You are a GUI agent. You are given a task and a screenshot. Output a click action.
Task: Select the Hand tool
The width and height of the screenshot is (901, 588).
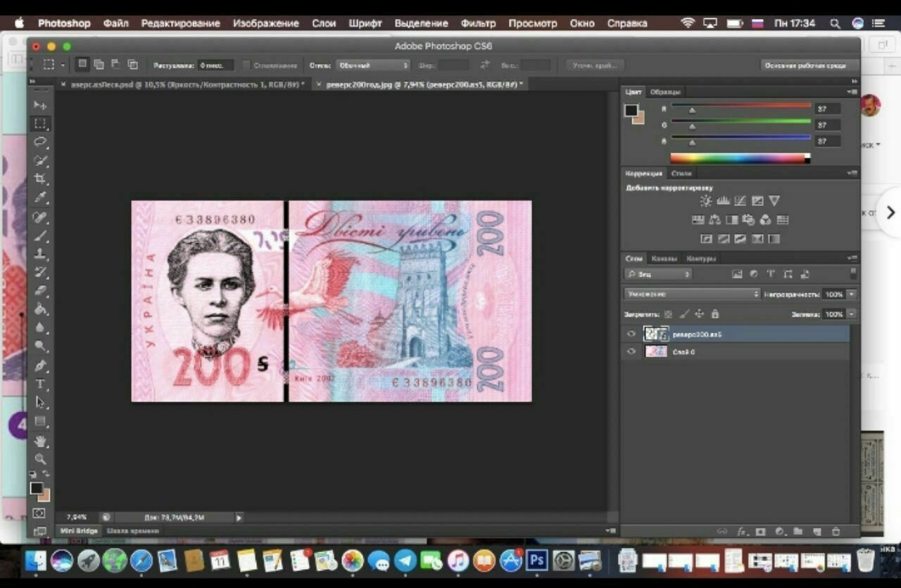[x=40, y=441]
